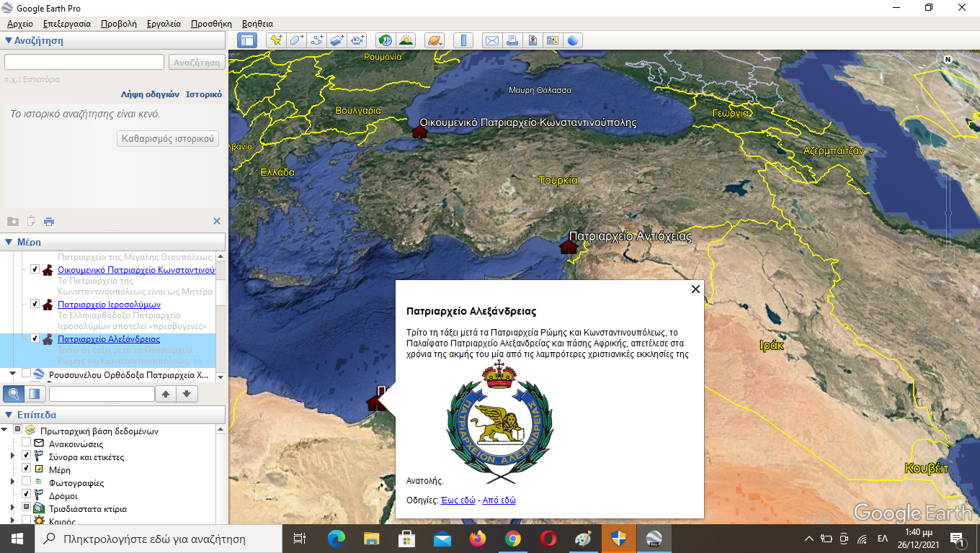Open the Προσθήκη menu
The width and height of the screenshot is (980, 553).
(x=211, y=24)
